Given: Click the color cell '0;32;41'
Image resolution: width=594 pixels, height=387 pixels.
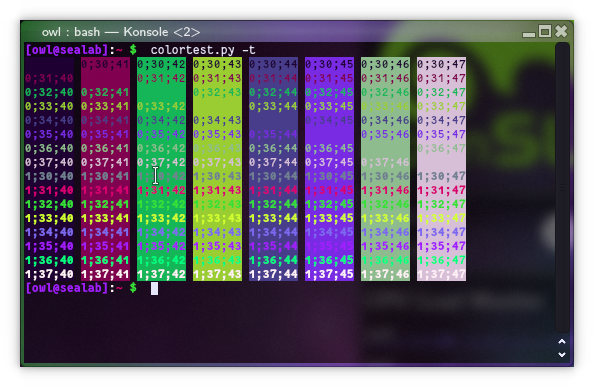Looking at the screenshot, I should [x=105, y=92].
